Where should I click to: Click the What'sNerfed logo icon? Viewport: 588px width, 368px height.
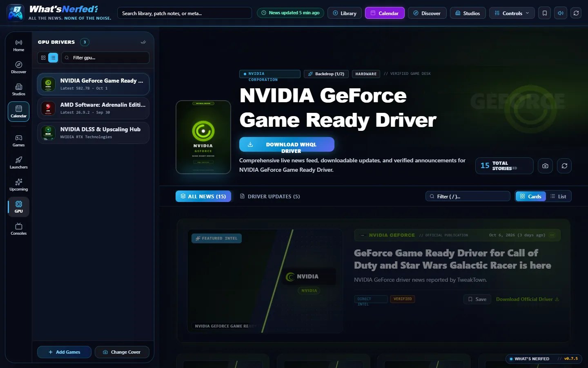(x=16, y=13)
